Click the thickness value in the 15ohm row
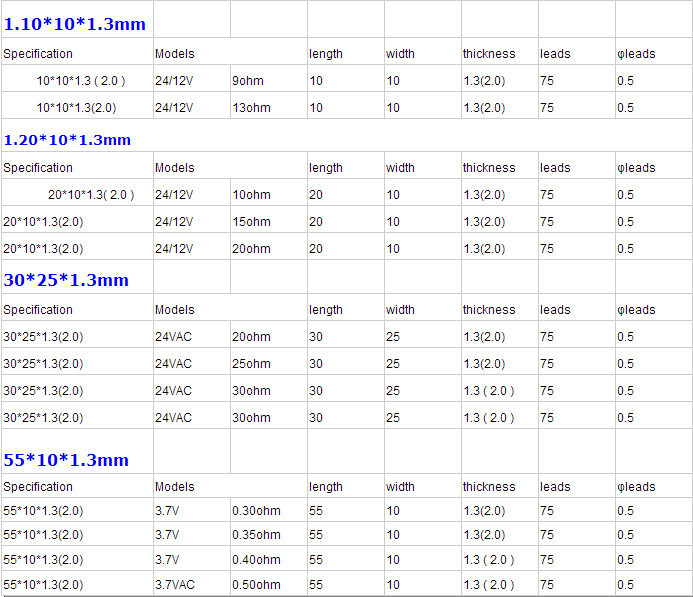The width and height of the screenshot is (693, 597). (484, 222)
